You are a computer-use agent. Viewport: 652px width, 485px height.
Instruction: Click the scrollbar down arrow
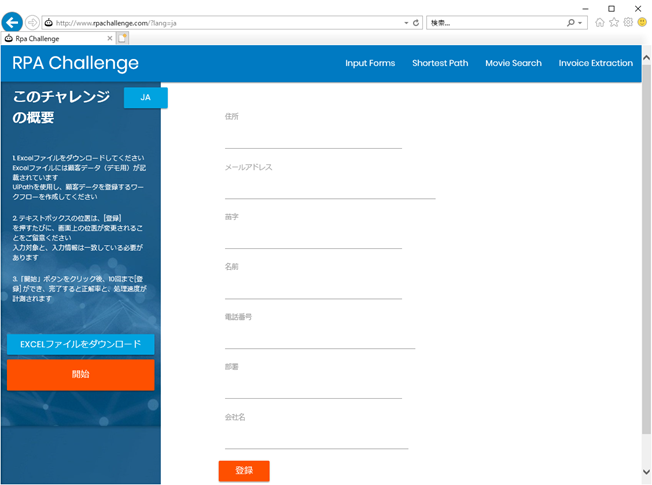click(x=646, y=472)
